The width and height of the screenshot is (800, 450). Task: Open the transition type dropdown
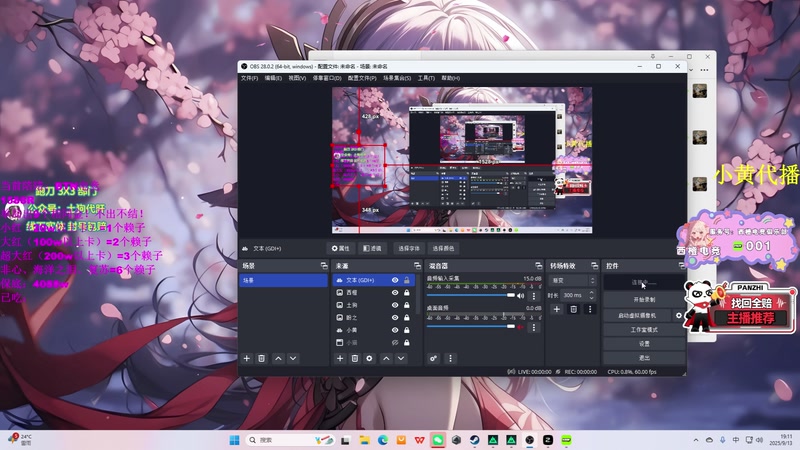point(572,281)
